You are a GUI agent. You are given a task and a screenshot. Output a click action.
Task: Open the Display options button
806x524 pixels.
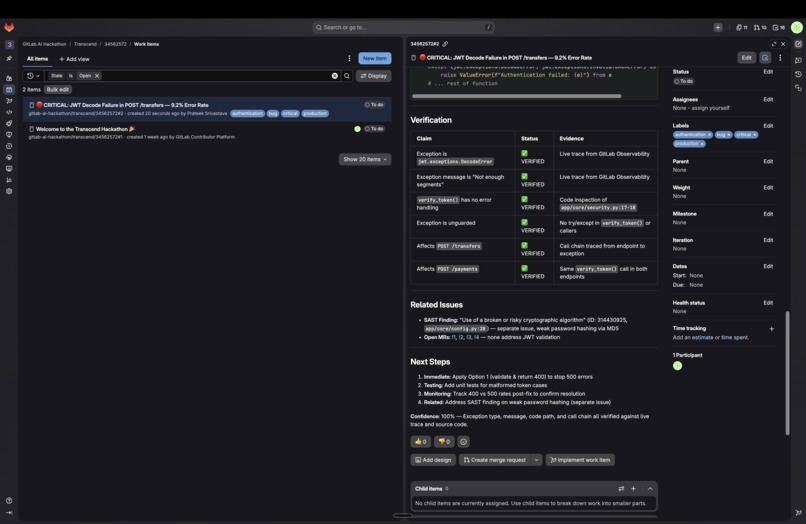374,76
